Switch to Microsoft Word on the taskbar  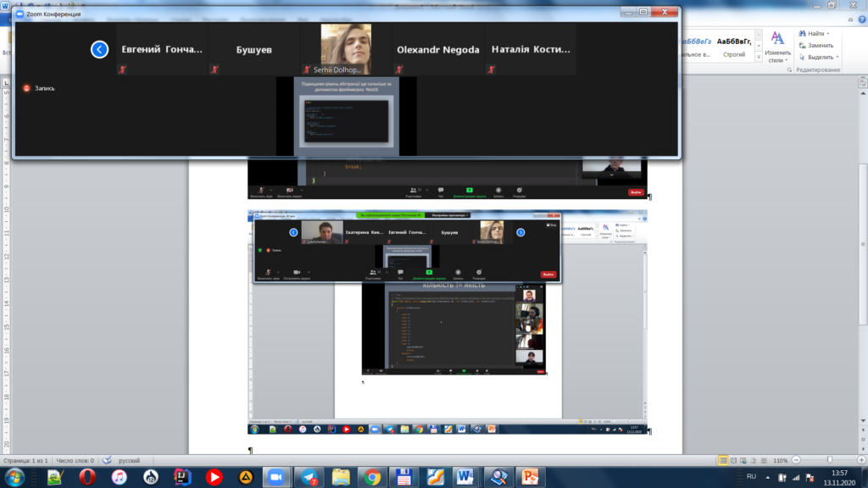(465, 477)
